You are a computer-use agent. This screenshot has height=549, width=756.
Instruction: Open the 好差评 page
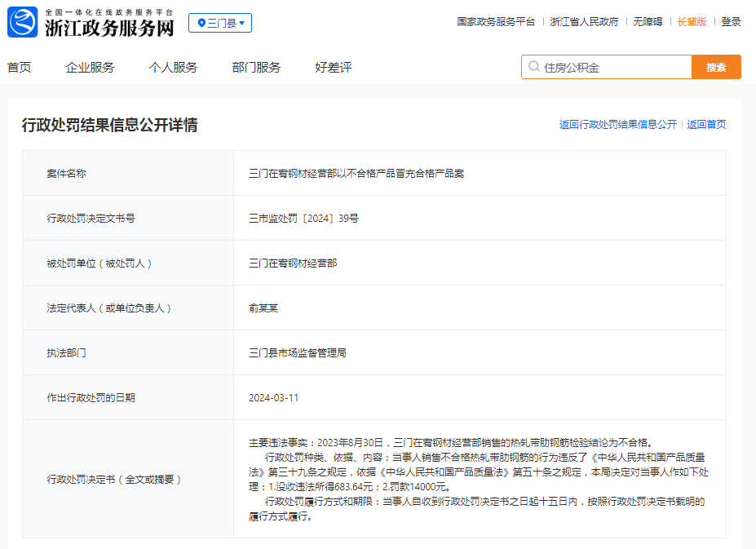(x=333, y=68)
